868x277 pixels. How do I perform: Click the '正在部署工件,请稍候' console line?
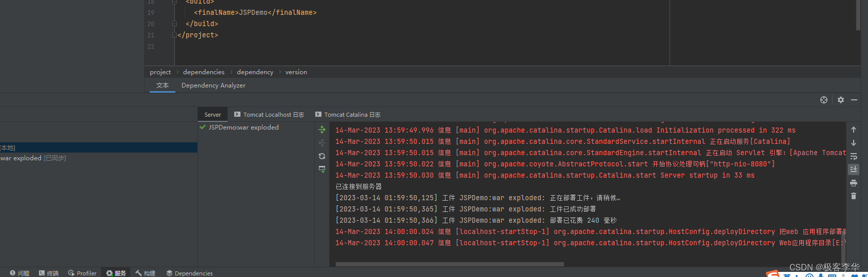point(478,198)
